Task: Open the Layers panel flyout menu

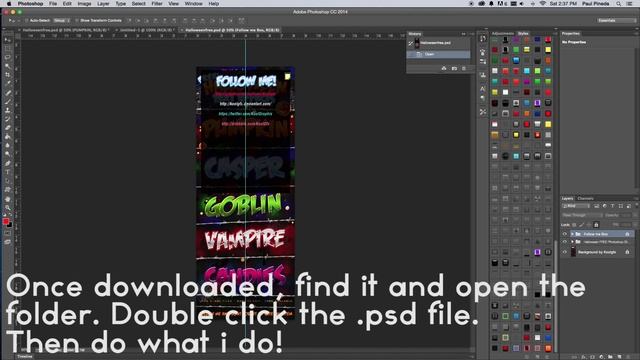Action: point(636,199)
